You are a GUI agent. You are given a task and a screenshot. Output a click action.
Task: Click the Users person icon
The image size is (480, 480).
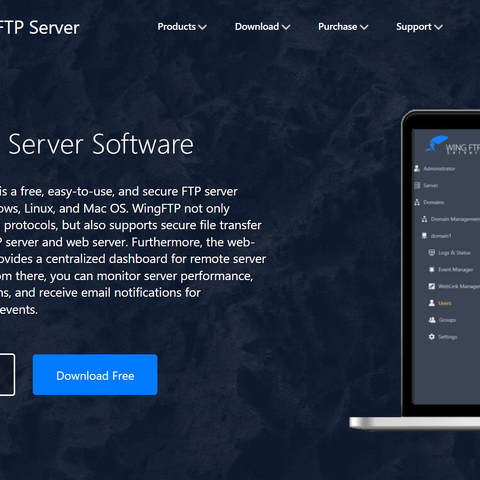tap(432, 303)
